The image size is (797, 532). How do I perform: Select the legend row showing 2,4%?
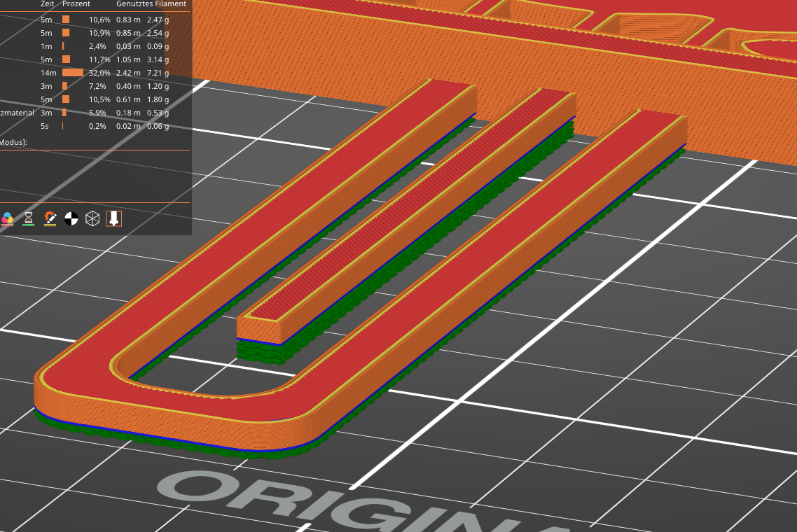click(95, 46)
